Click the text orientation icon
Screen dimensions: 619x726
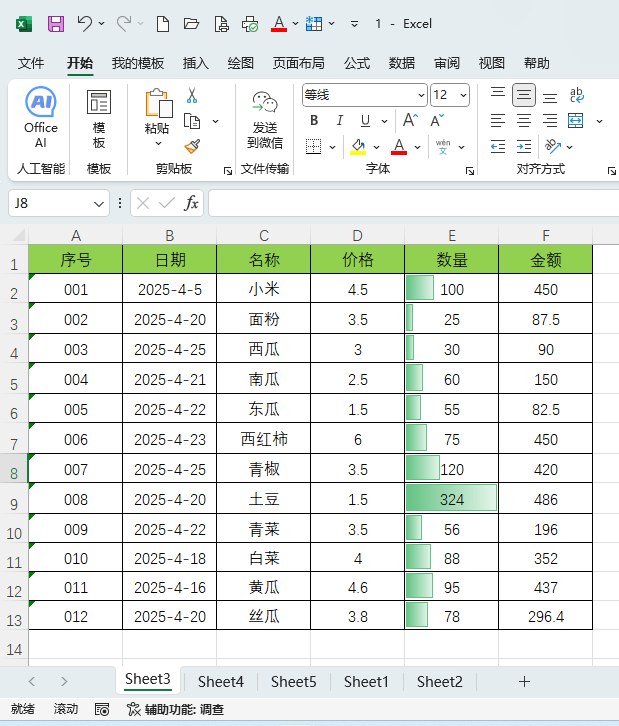[x=553, y=147]
